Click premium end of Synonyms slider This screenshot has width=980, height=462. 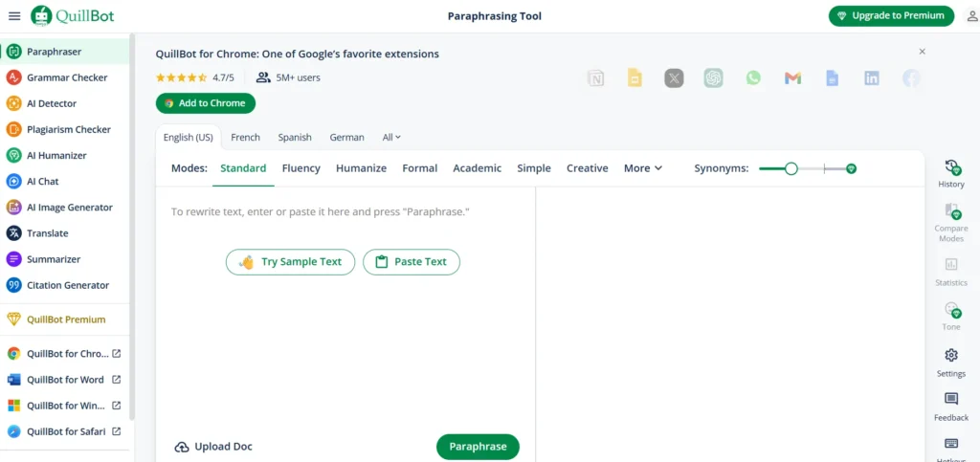(851, 168)
